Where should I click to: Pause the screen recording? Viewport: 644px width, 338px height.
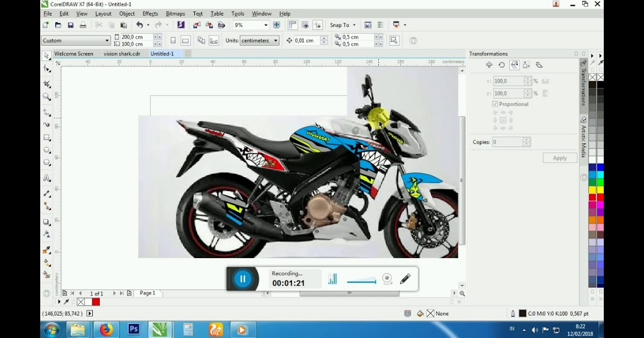point(243,278)
